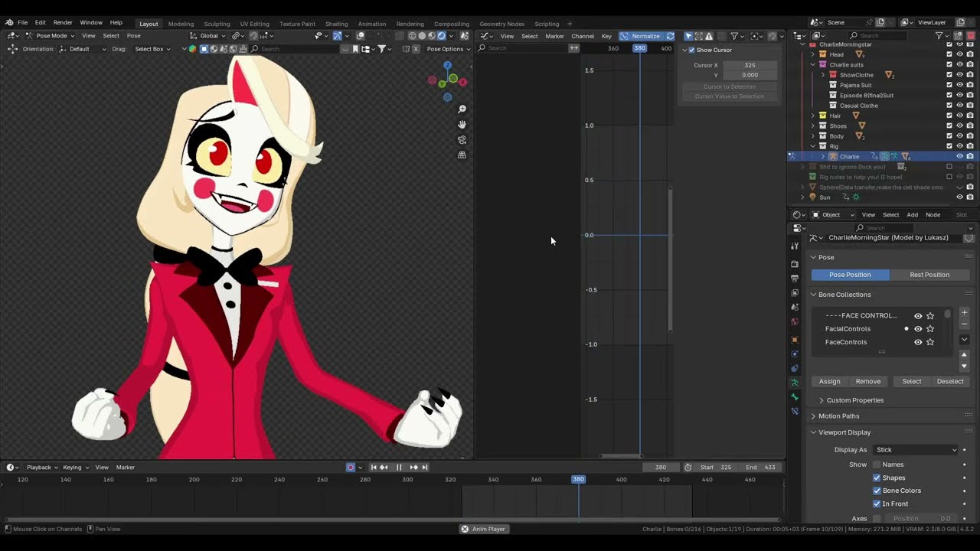Open the World properties tab icon

point(795,321)
